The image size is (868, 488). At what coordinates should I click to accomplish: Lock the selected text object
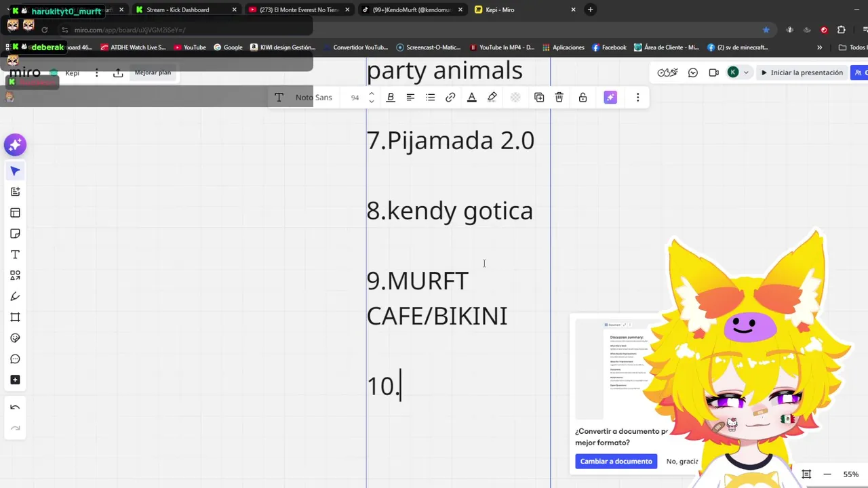(x=583, y=98)
